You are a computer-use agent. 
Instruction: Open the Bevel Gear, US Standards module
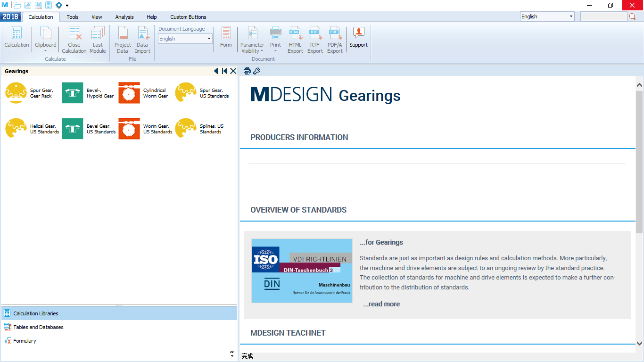coord(89,129)
